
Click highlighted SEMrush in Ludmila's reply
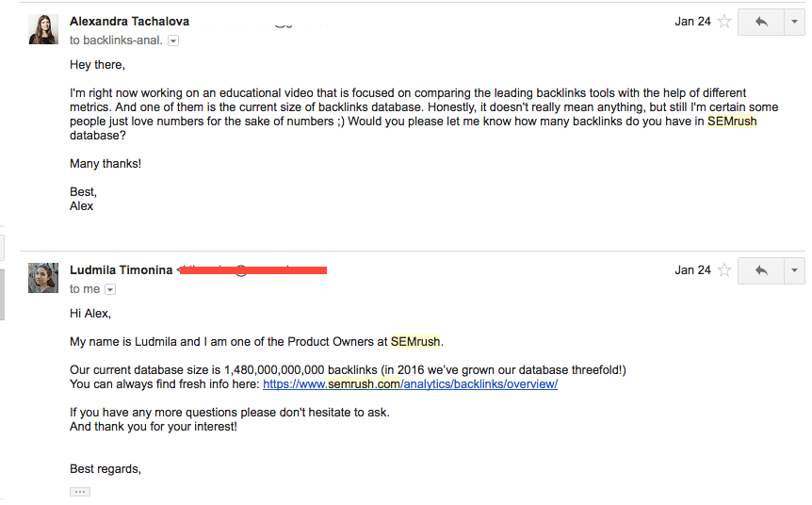pos(415,342)
